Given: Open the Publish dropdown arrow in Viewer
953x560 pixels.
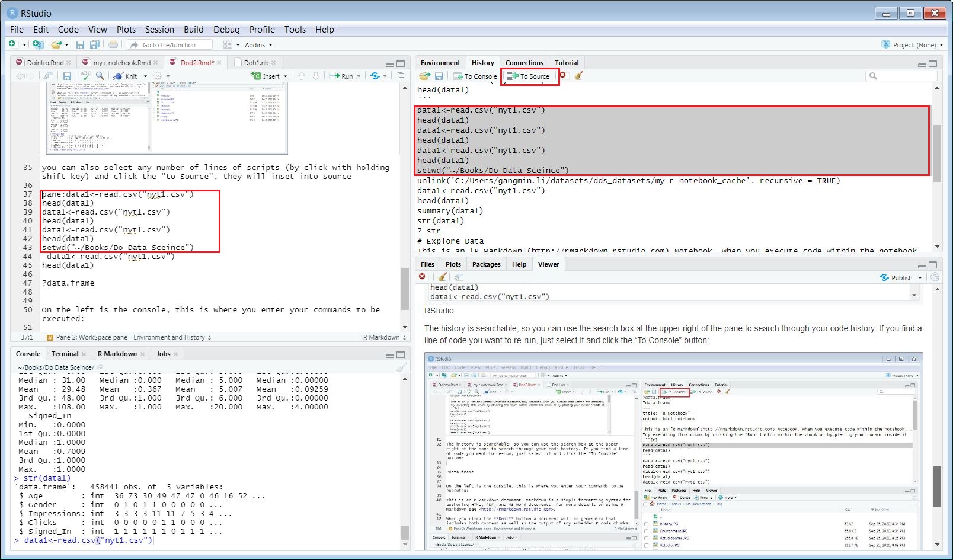Looking at the screenshot, I should point(920,277).
